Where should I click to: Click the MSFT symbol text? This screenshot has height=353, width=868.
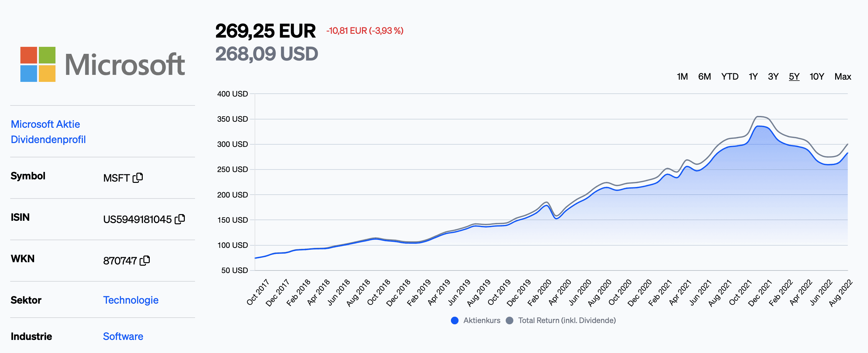116,178
